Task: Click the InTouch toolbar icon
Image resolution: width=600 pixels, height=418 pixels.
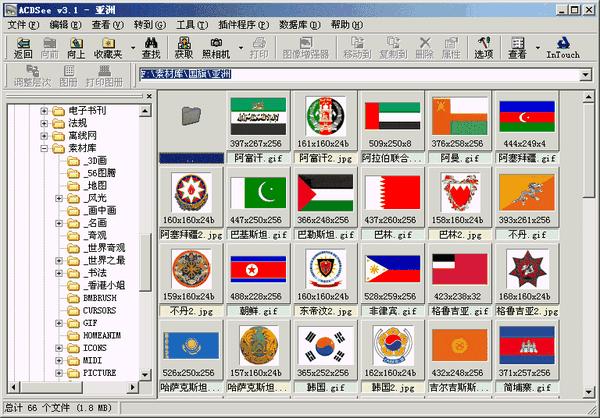Action: pyautogui.click(x=563, y=46)
